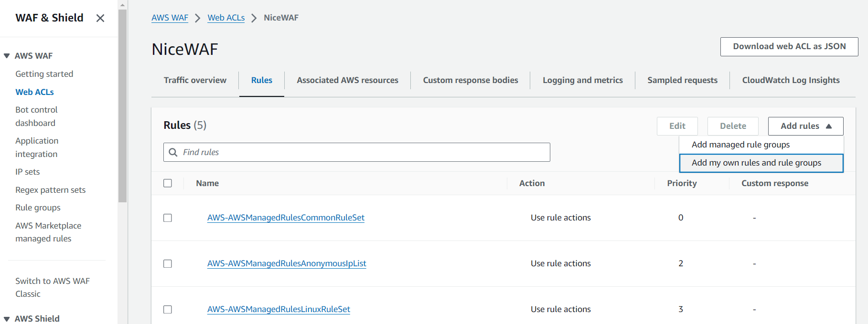Click the breadcrumb chevron after Web ACLs

[254, 18]
